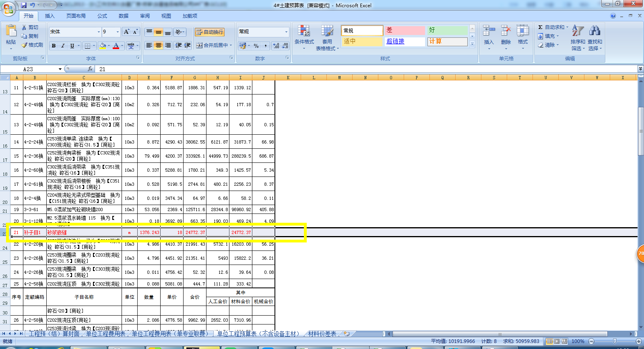
Task: Click the zoom slider handle in status bar
Action: (x=615, y=341)
